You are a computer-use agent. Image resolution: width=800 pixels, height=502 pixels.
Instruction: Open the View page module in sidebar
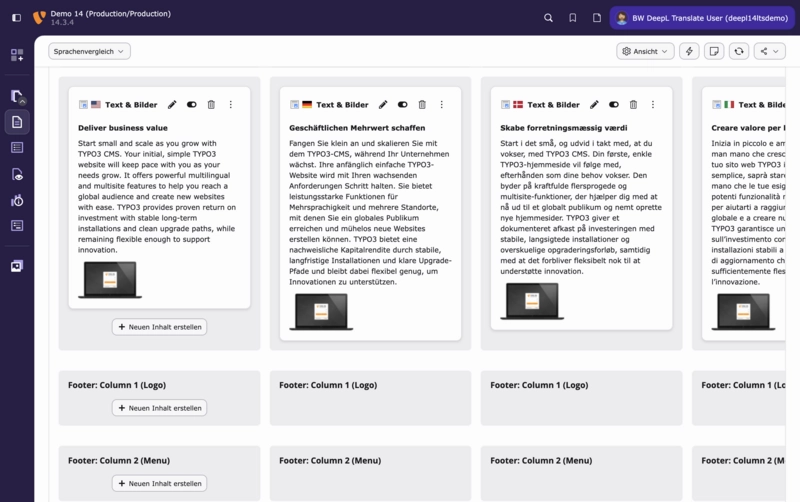click(17, 174)
